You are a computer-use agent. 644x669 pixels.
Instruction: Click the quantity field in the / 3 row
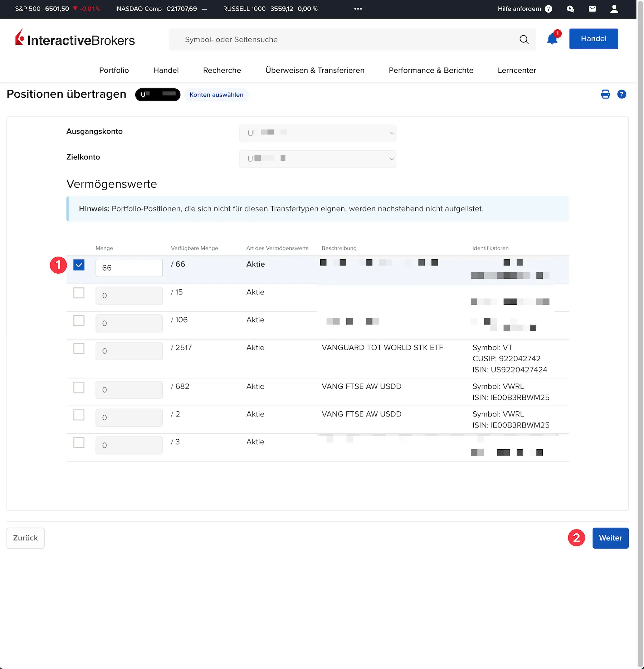tap(129, 445)
